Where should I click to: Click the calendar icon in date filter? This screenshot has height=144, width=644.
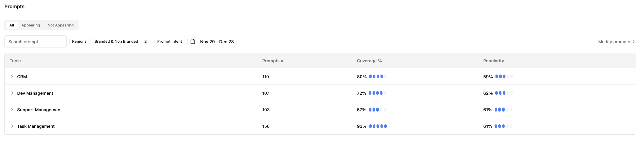pyautogui.click(x=193, y=42)
